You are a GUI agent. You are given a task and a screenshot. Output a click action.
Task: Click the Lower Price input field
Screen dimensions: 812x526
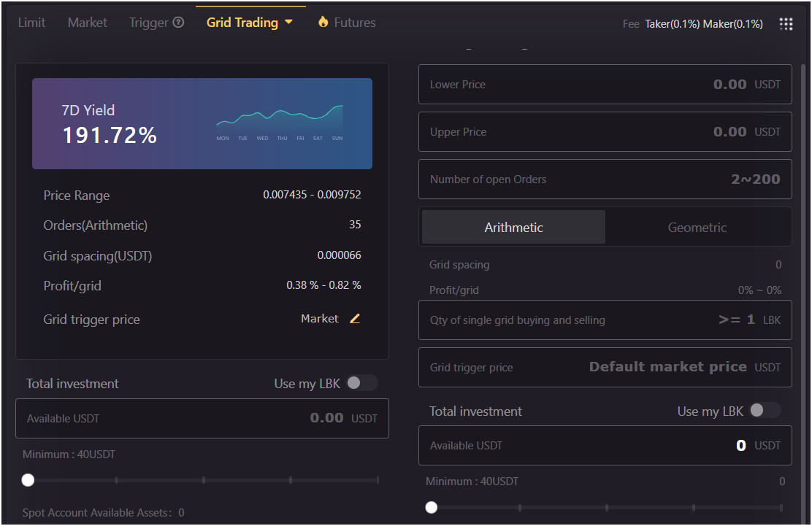click(x=605, y=84)
